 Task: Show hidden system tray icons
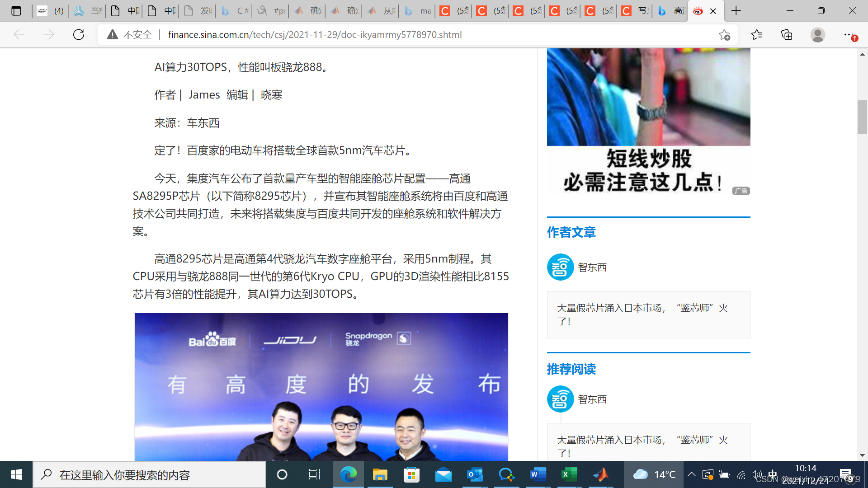click(691, 474)
